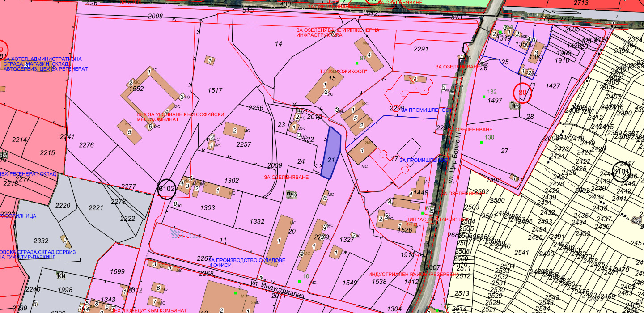Select green survey point 130
The height and width of the screenshot is (313, 644).
click(481, 142)
